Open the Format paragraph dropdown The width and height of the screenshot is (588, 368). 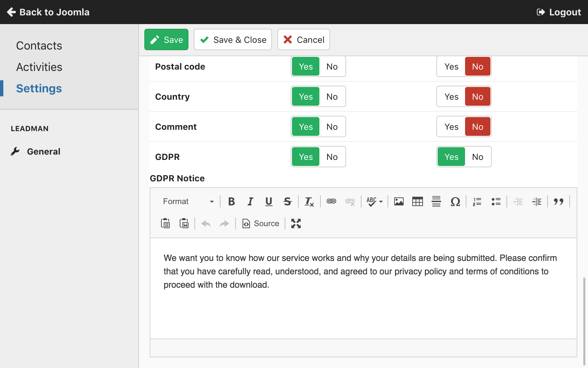point(188,201)
